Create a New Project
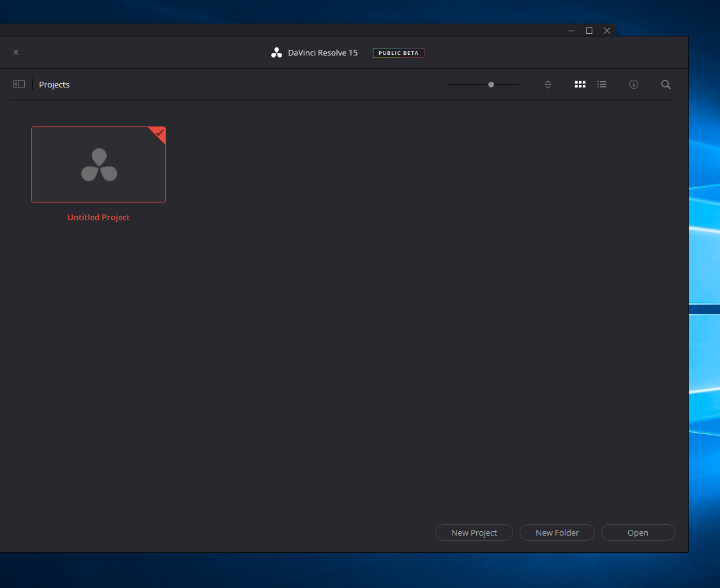The image size is (720, 588). (x=474, y=532)
